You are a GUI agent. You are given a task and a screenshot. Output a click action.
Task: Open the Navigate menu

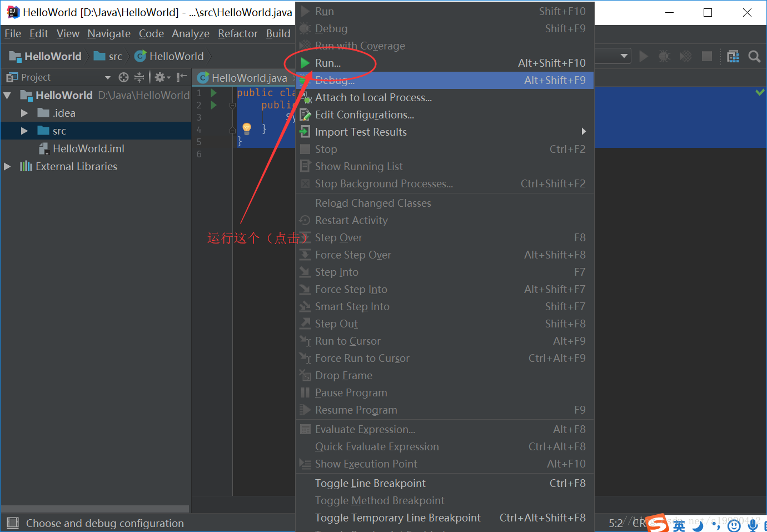point(109,33)
